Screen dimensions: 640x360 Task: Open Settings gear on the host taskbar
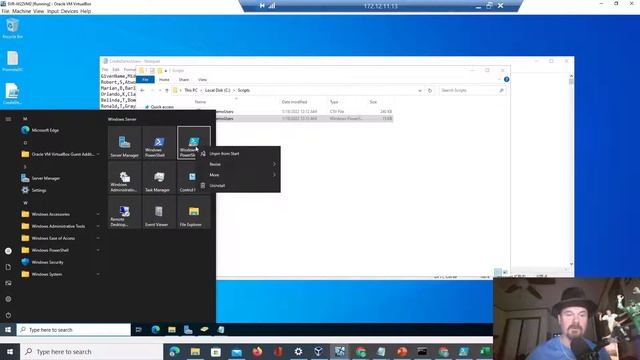[x=298, y=351]
